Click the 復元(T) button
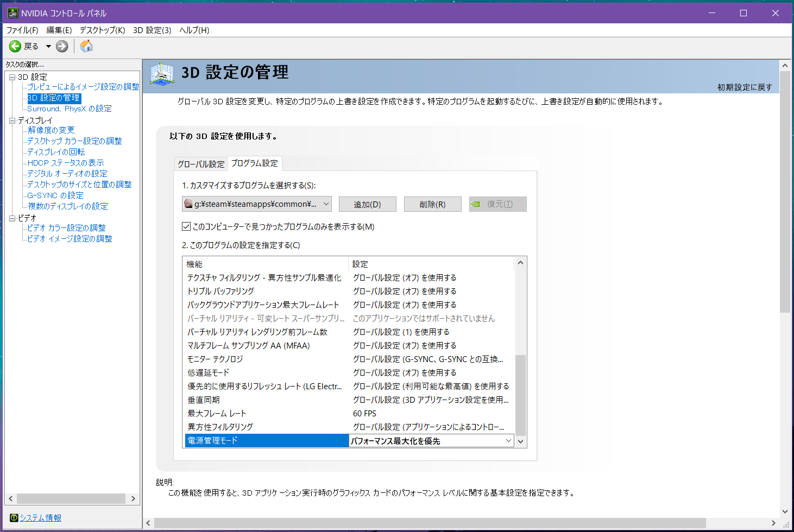The height and width of the screenshot is (532, 794). click(498, 204)
